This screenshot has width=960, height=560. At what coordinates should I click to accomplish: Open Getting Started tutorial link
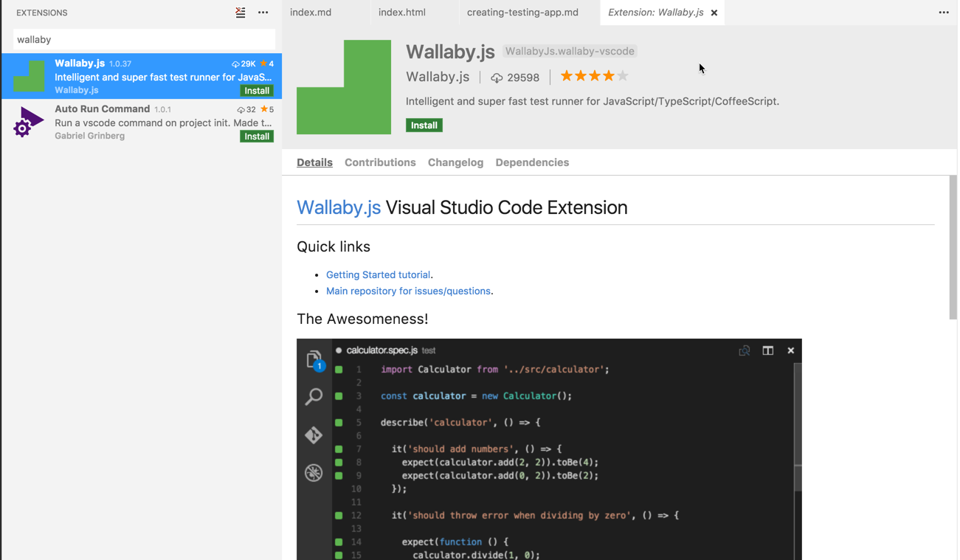[378, 274]
